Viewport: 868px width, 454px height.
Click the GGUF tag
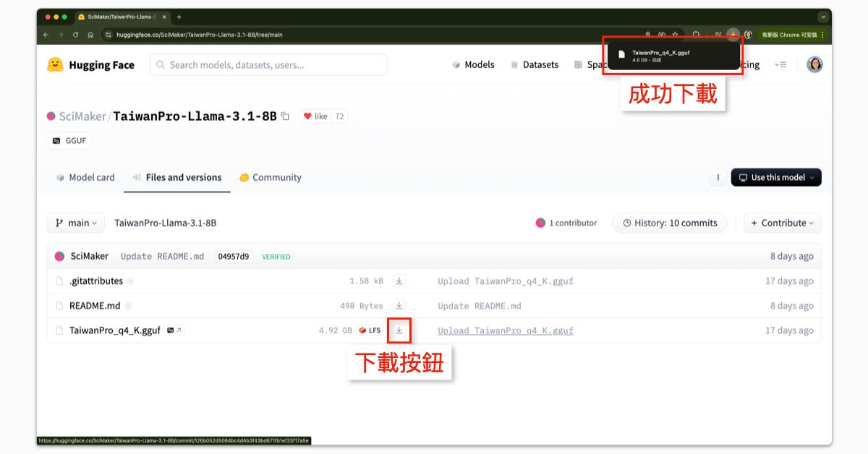click(x=69, y=140)
